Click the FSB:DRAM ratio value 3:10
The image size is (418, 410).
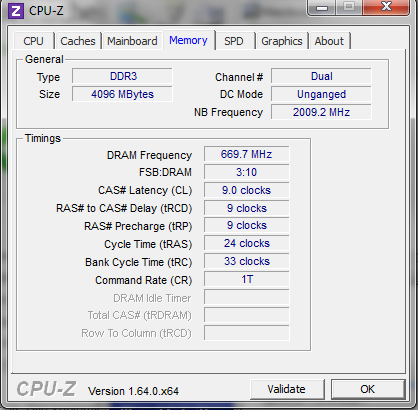pos(247,172)
